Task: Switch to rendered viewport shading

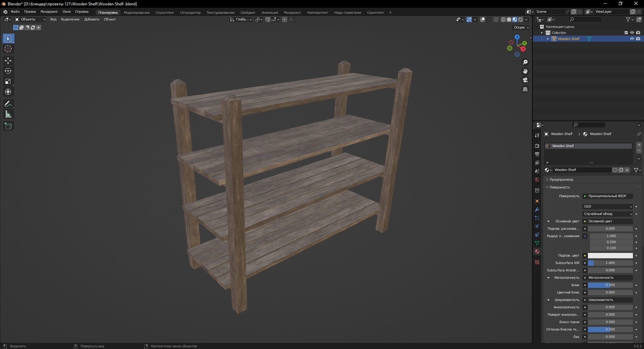Action: coord(521,19)
